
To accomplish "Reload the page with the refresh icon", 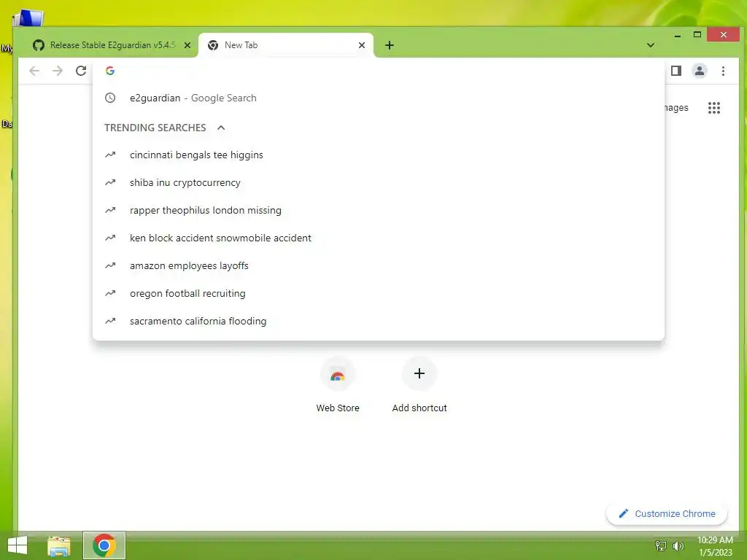I will coord(81,71).
